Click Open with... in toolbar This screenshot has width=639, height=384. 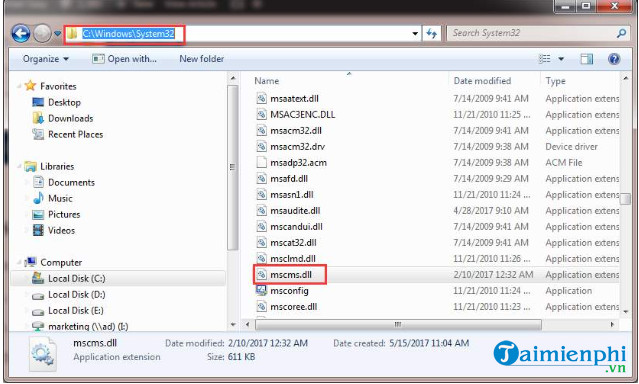click(124, 59)
